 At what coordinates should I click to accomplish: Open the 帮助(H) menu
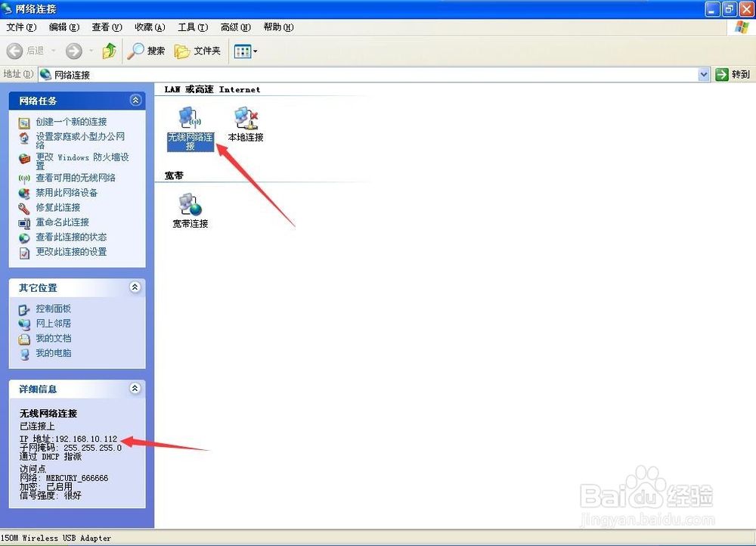(279, 27)
